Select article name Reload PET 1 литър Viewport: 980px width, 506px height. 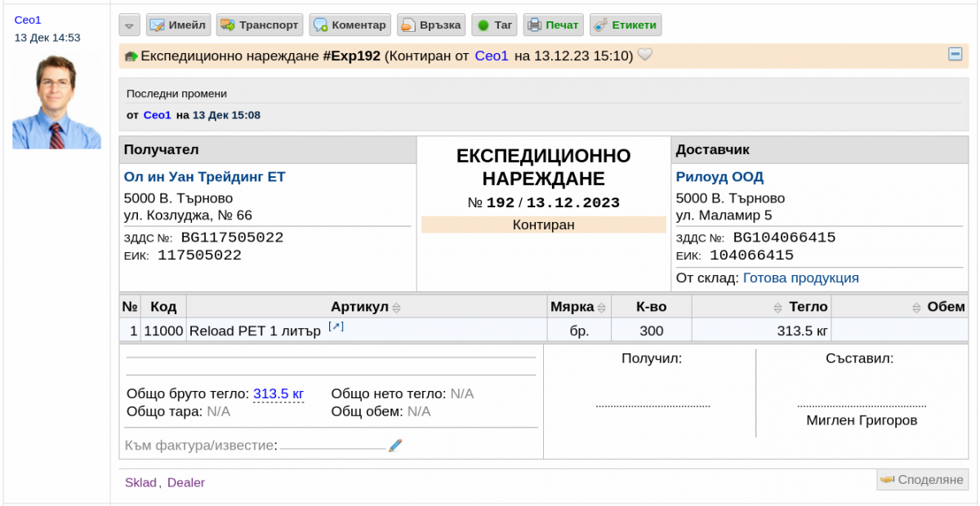pos(255,331)
